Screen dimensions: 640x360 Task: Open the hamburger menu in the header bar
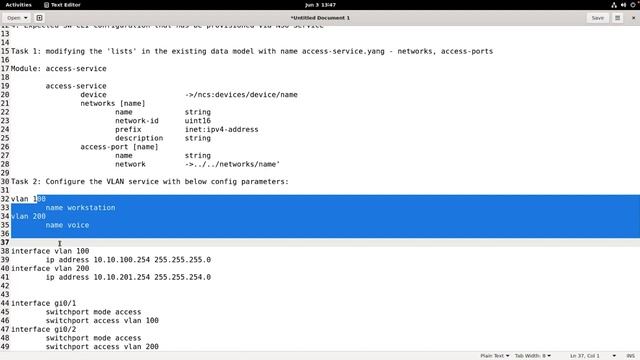(x=618, y=18)
